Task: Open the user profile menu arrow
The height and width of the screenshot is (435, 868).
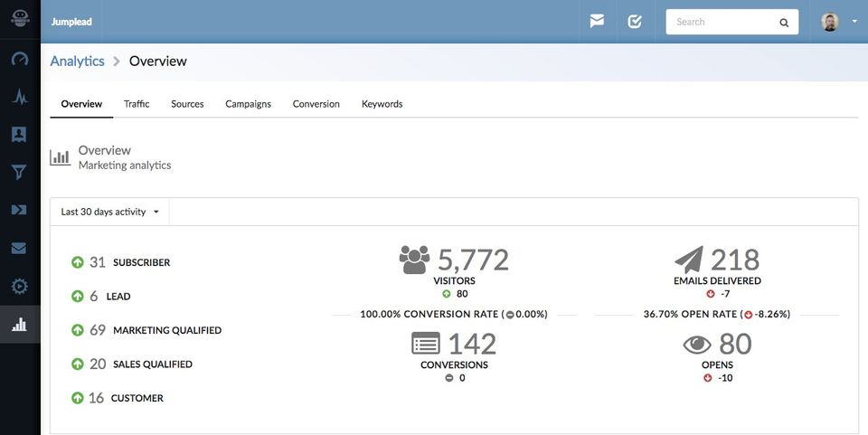Action: [x=854, y=22]
